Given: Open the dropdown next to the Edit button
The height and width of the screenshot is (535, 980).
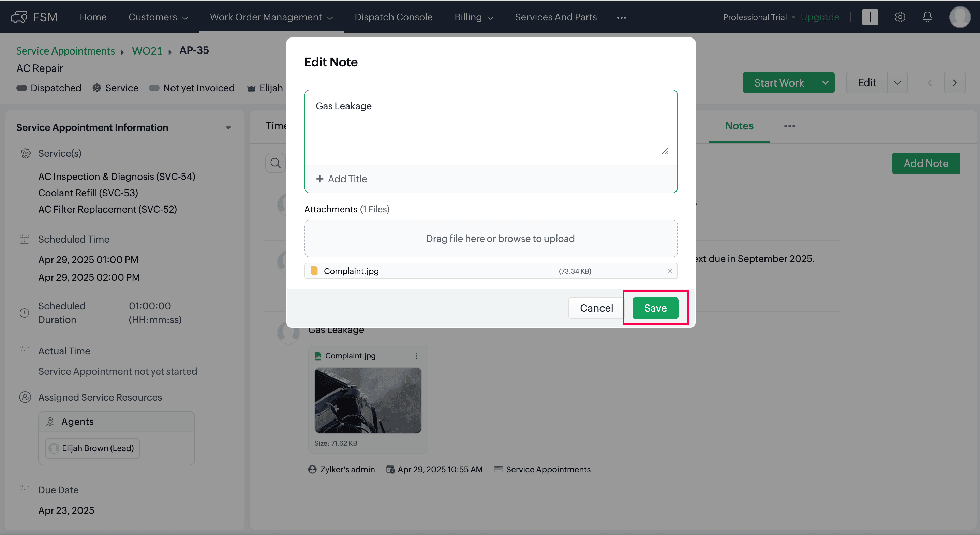Looking at the screenshot, I should coord(897,82).
